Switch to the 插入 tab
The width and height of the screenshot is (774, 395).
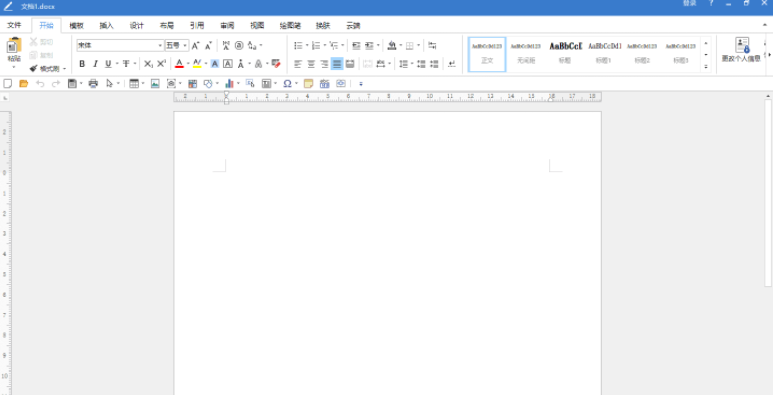pos(106,26)
